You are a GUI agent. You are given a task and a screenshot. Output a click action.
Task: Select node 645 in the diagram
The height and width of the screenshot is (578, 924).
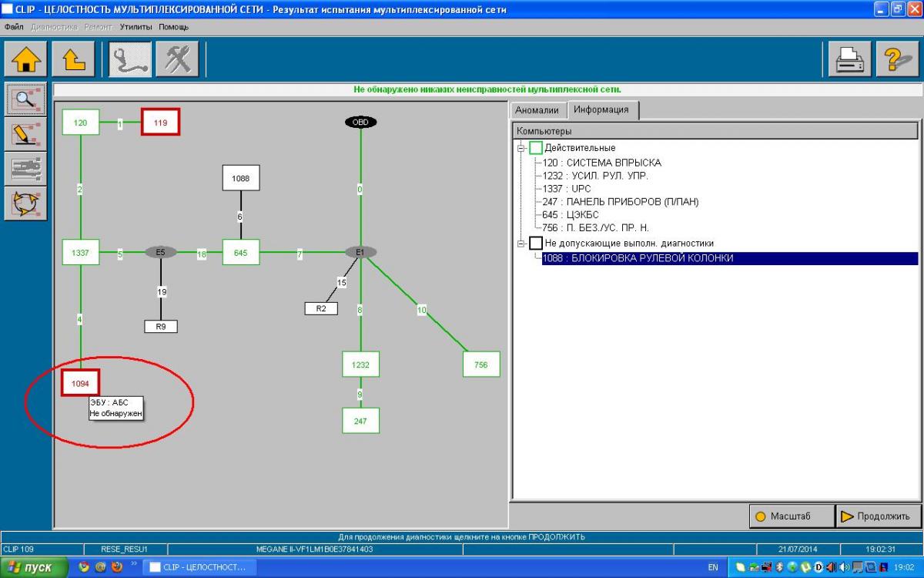[240, 252]
